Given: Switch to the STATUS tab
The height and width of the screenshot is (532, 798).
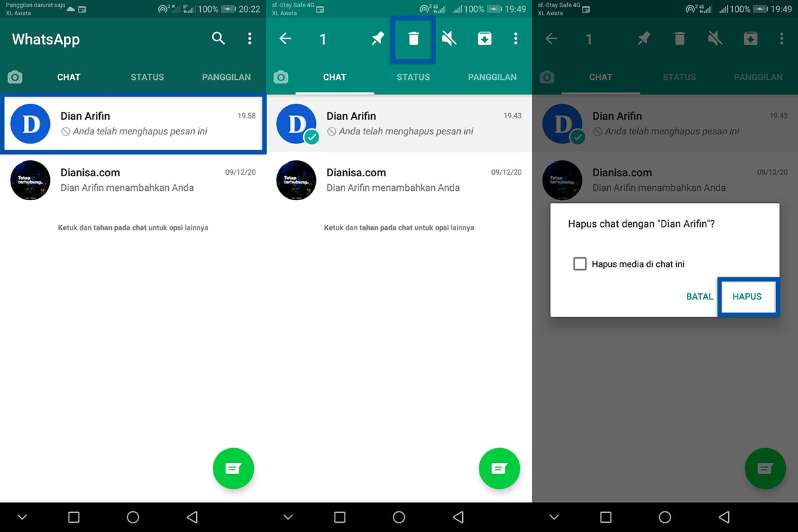Looking at the screenshot, I should click(x=147, y=76).
